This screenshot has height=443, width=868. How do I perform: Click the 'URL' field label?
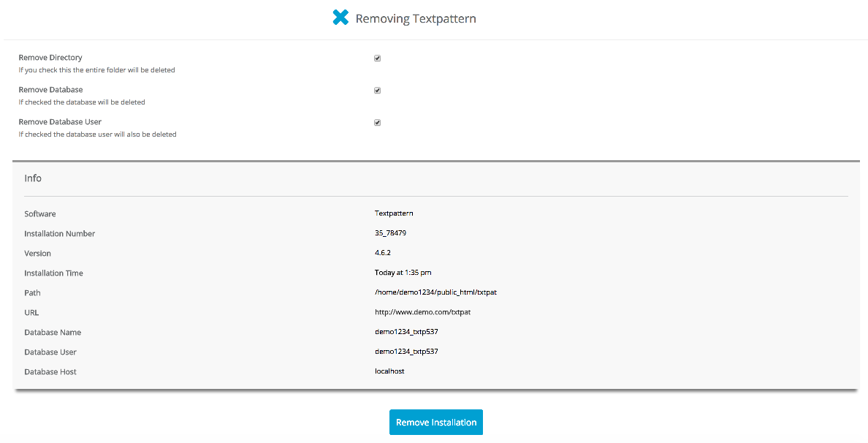pyautogui.click(x=31, y=313)
